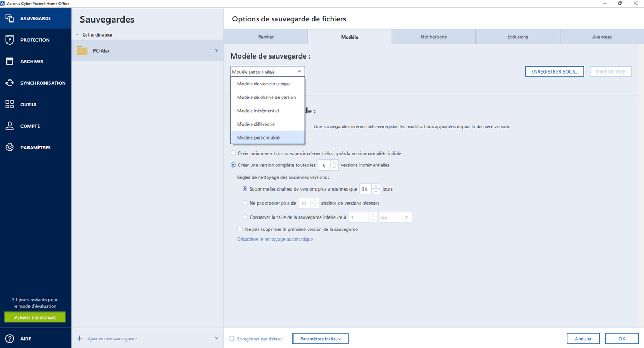The width and height of the screenshot is (644, 348).
Task: Increase the days value stepper
Action: point(376,187)
